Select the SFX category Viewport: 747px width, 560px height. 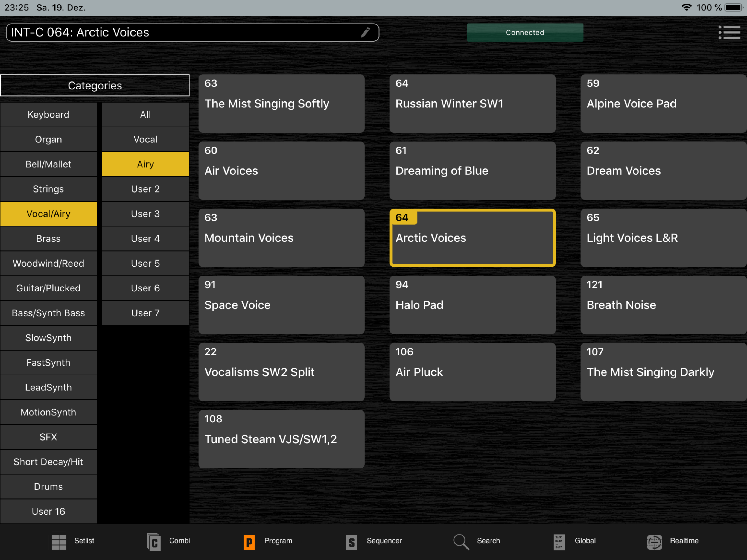[48, 437]
